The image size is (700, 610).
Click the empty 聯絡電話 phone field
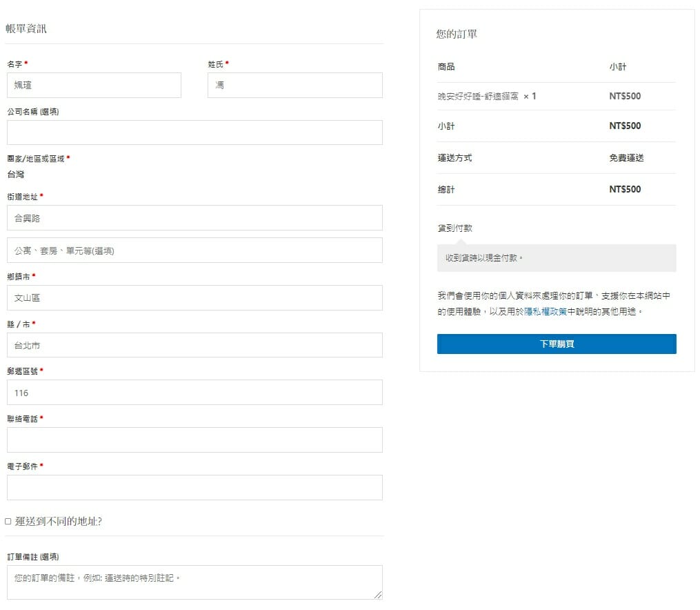(194, 440)
